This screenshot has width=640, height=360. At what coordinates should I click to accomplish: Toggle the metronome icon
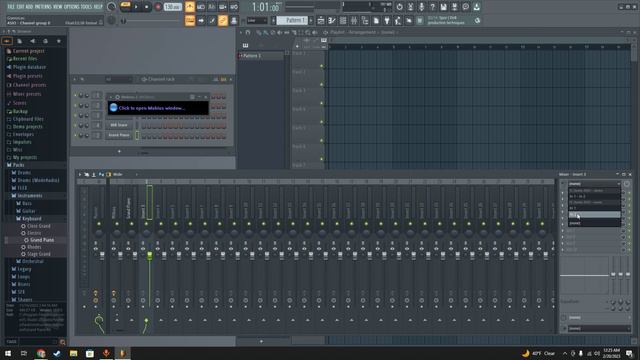pyautogui.click(x=190, y=7)
